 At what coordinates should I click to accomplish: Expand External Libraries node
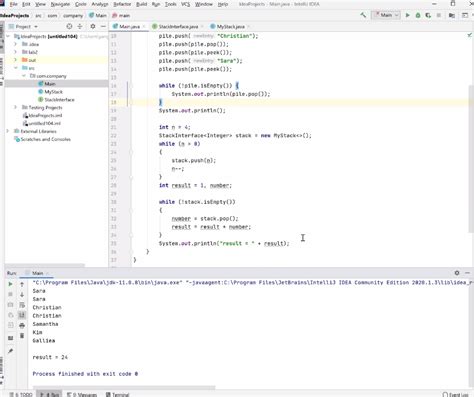pyautogui.click(x=8, y=131)
